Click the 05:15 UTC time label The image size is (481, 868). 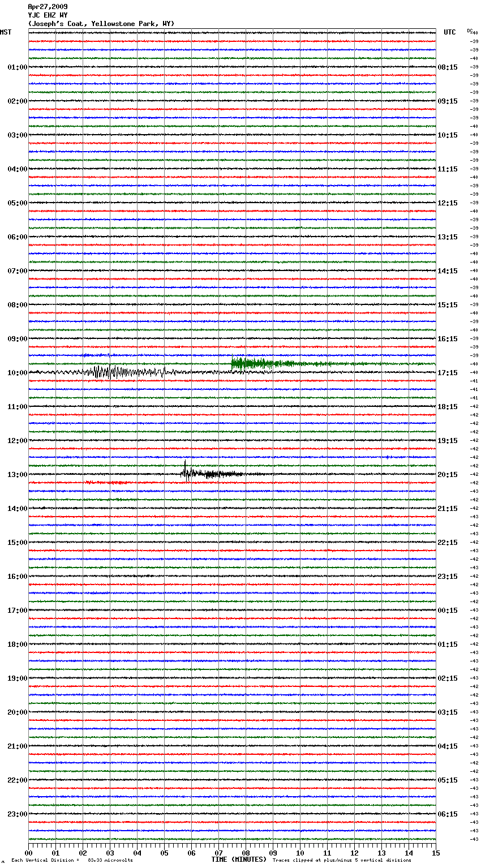click(x=448, y=780)
